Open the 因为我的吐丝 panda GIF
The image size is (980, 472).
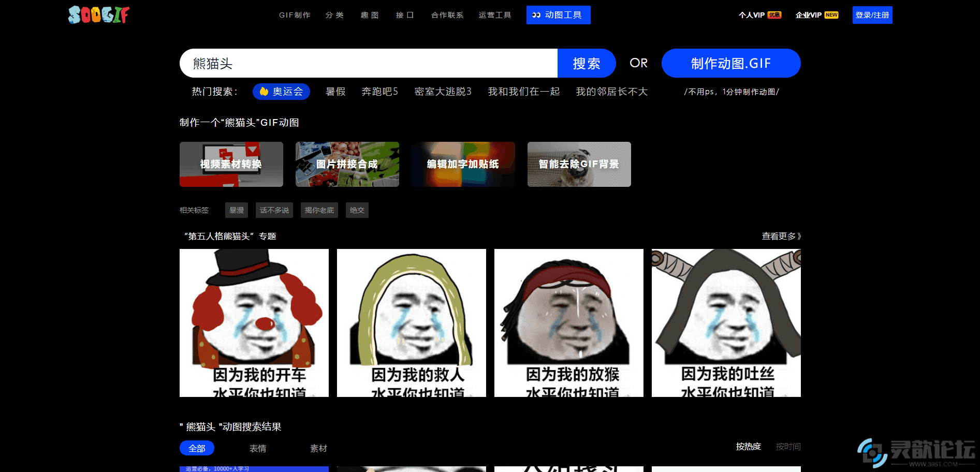click(x=726, y=323)
